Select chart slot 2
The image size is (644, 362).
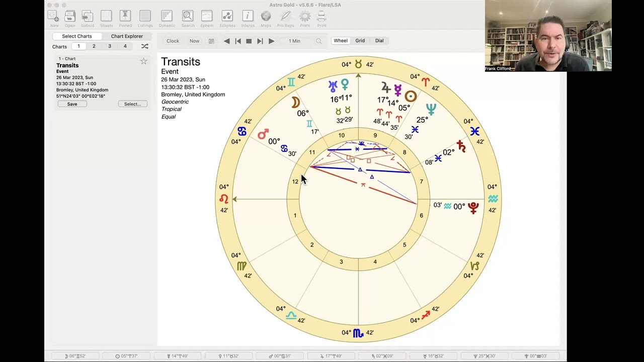point(94,46)
